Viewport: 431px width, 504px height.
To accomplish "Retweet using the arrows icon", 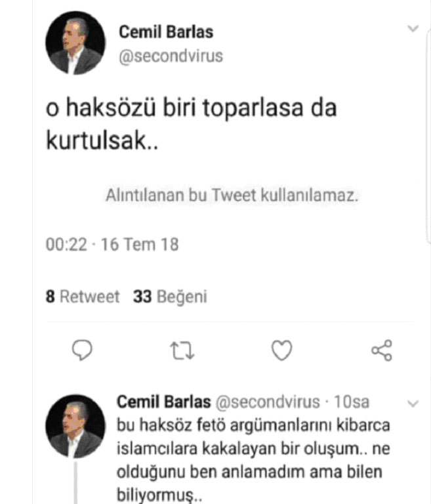I will tap(180, 352).
